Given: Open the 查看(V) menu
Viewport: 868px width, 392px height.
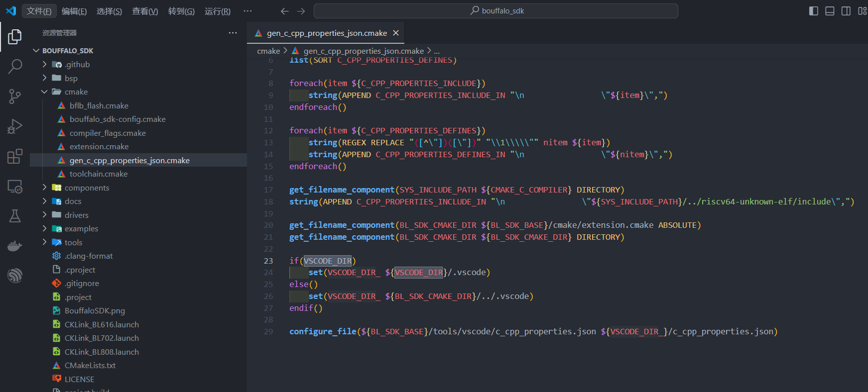Looking at the screenshot, I should click(x=145, y=11).
